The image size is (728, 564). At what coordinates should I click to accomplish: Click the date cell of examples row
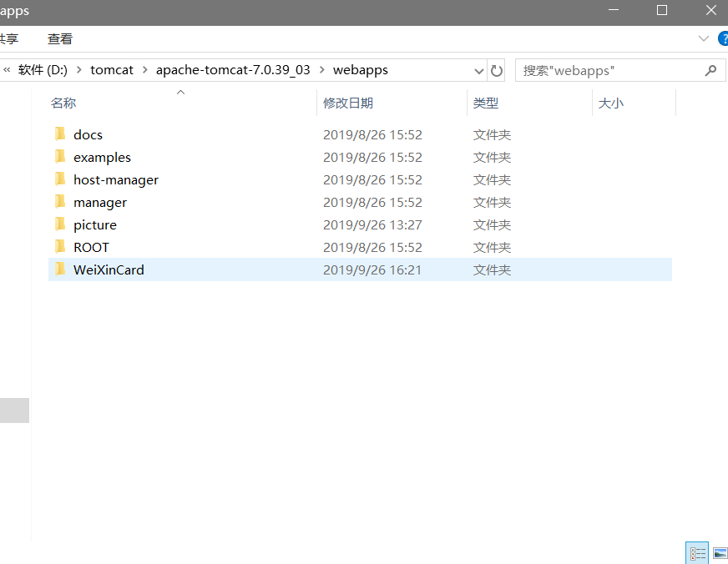click(x=372, y=157)
